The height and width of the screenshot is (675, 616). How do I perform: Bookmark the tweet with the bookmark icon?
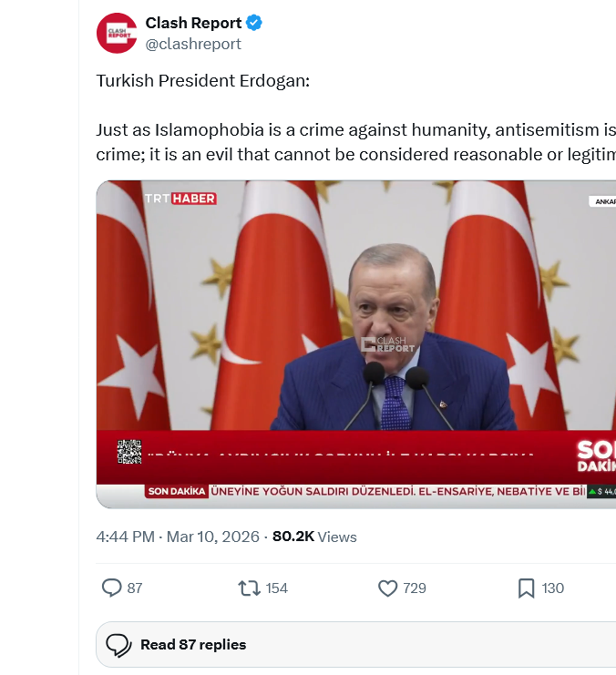526,588
